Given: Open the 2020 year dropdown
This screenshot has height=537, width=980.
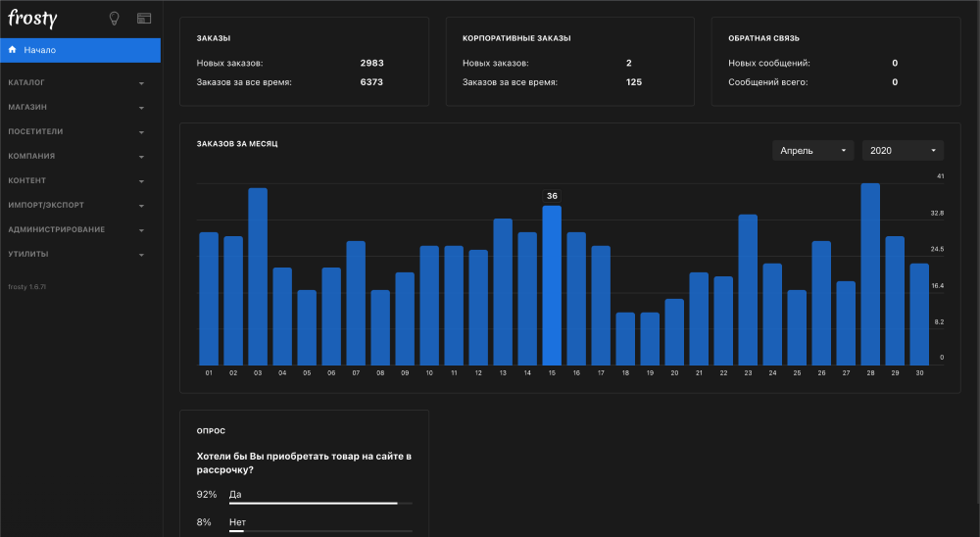Looking at the screenshot, I should (903, 151).
